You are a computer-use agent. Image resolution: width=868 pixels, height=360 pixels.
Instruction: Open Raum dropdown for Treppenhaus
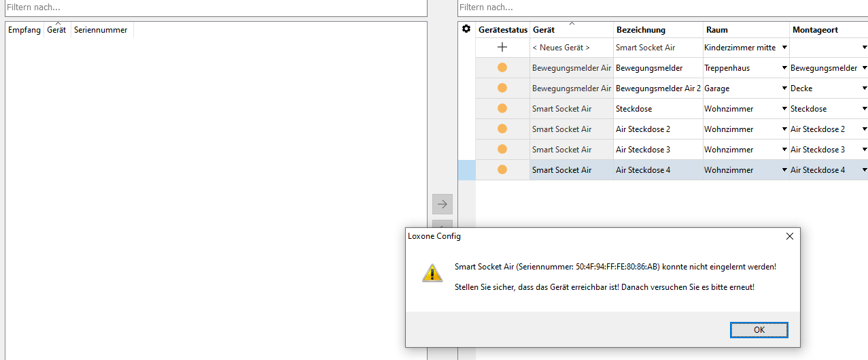tap(784, 68)
